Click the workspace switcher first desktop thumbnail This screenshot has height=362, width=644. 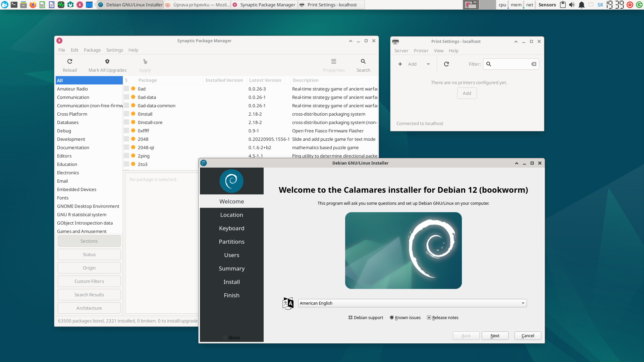[471, 5]
